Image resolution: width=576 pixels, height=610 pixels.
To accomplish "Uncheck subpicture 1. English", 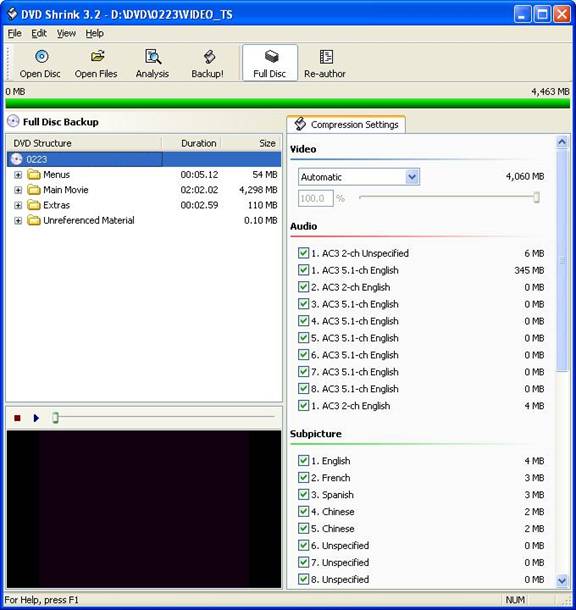I will tap(303, 461).
